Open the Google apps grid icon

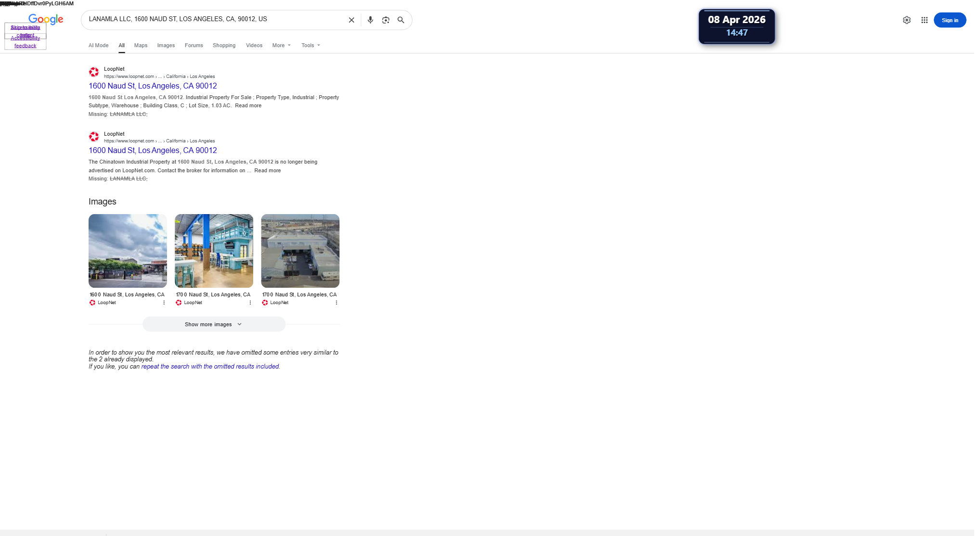tap(924, 20)
